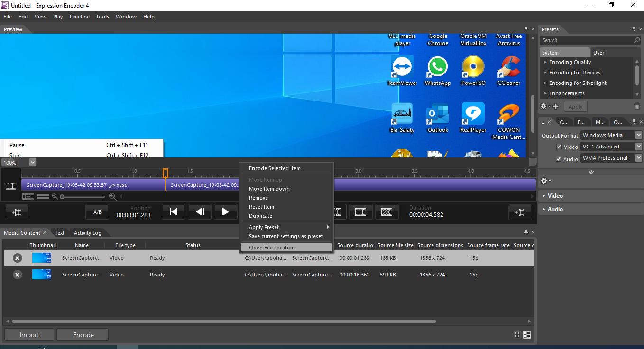Open the gear menu below the Audio codec
Viewport: 644px width, 349px height.
click(x=545, y=181)
